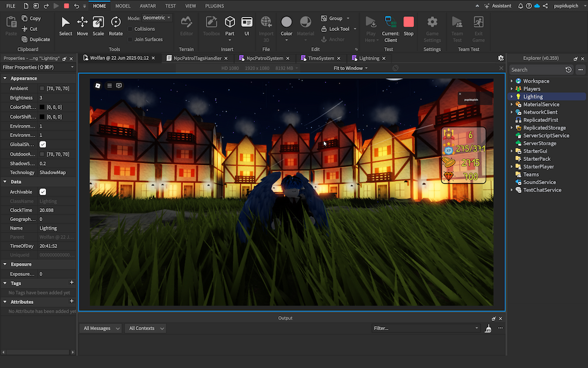Select the Scale tool

coord(98,26)
